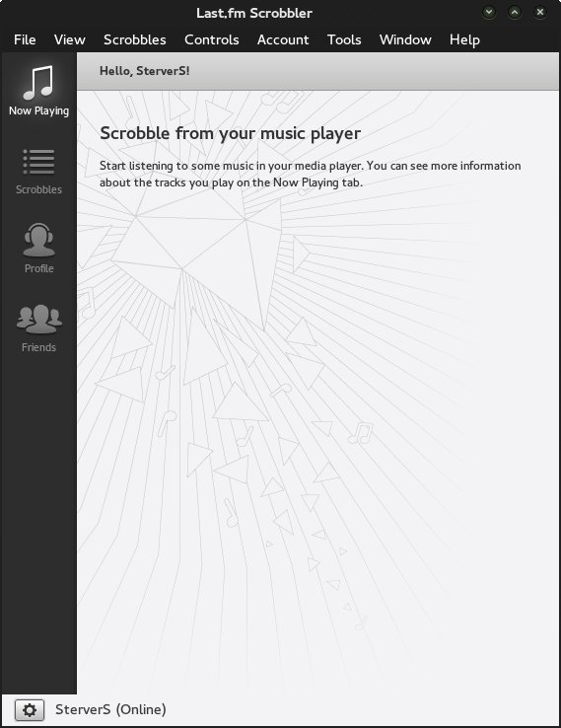
Task: Open the Help menu
Action: click(x=464, y=39)
